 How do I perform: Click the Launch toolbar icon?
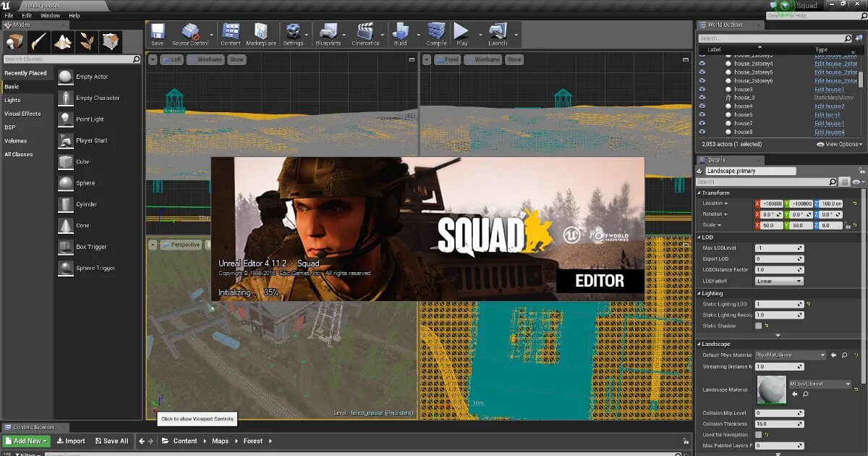coord(498,34)
